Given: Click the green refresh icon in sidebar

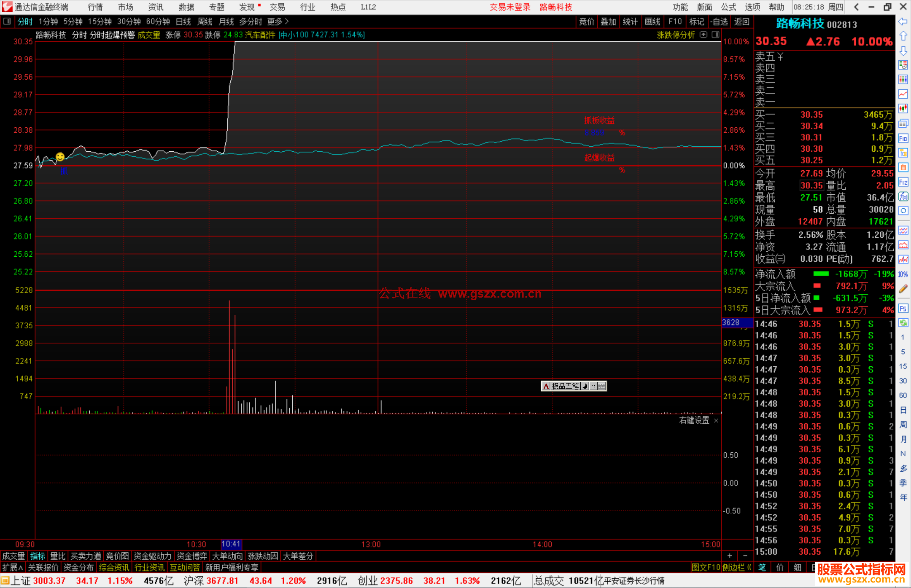Looking at the screenshot, I should [903, 323].
